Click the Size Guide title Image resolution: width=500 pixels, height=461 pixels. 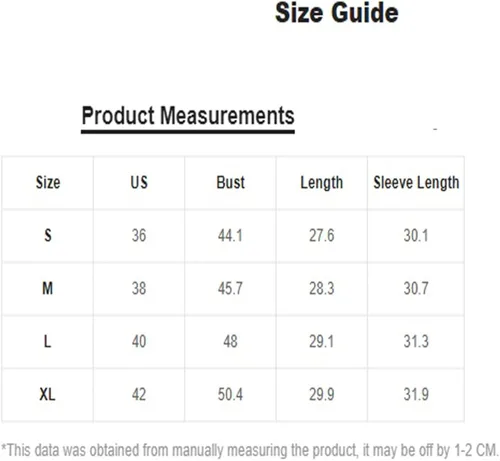[336, 13]
